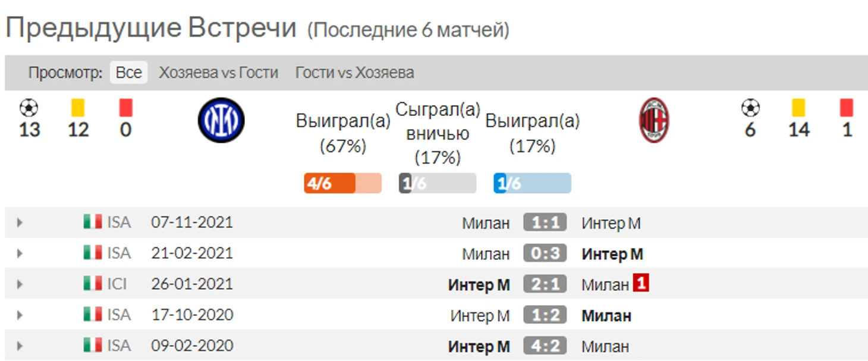Click the orange 4/6 wins progress bar

point(342,183)
